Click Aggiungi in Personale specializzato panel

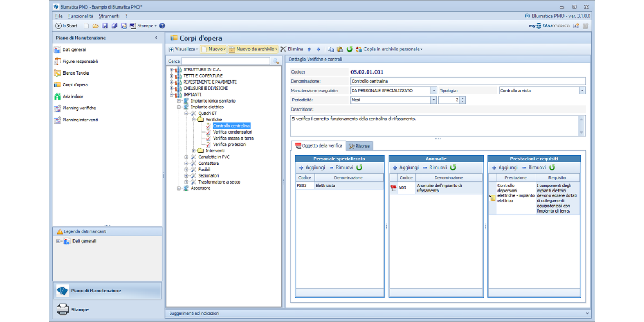312,167
